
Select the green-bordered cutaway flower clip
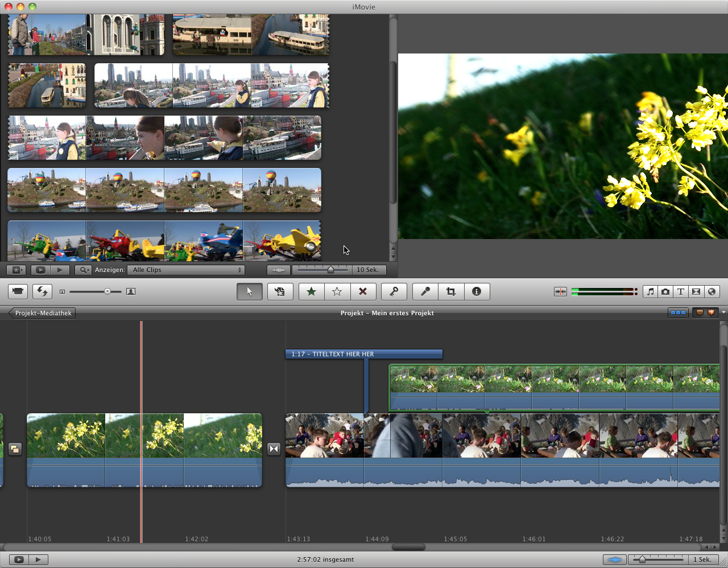[555, 388]
